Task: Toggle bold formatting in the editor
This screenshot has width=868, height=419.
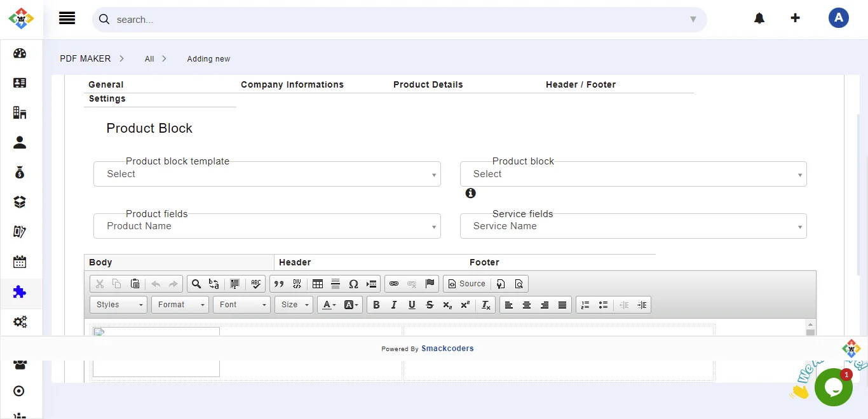Action: (x=376, y=305)
